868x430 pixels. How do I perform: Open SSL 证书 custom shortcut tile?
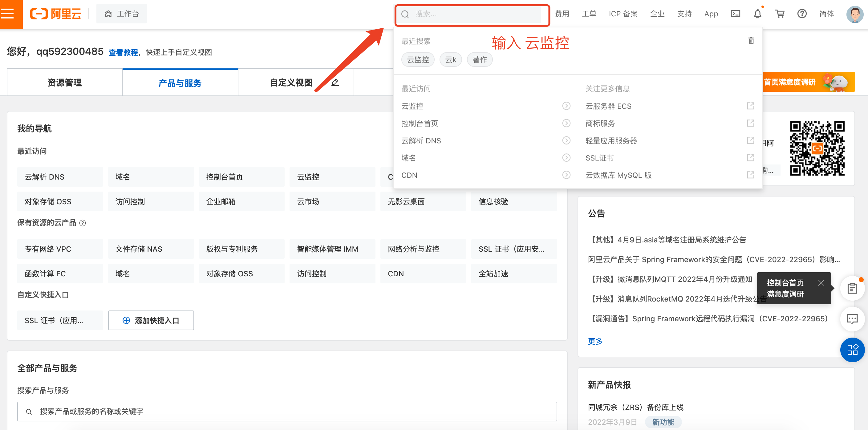point(60,320)
